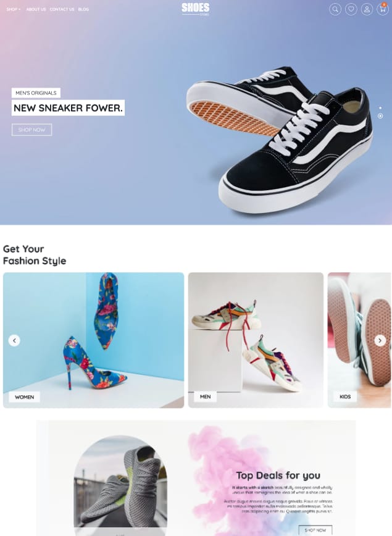Open the wishlist heart icon
This screenshot has height=536, width=392.
[351, 9]
